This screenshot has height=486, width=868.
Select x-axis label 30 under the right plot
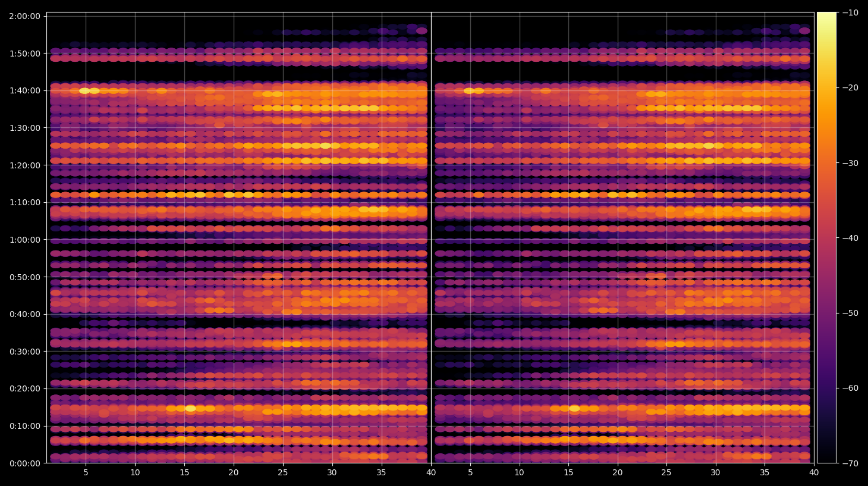tap(716, 472)
